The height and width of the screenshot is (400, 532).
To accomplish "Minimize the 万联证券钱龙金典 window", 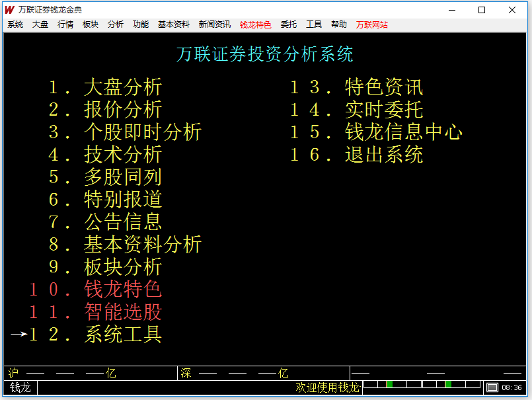I will pyautogui.click(x=452, y=10).
